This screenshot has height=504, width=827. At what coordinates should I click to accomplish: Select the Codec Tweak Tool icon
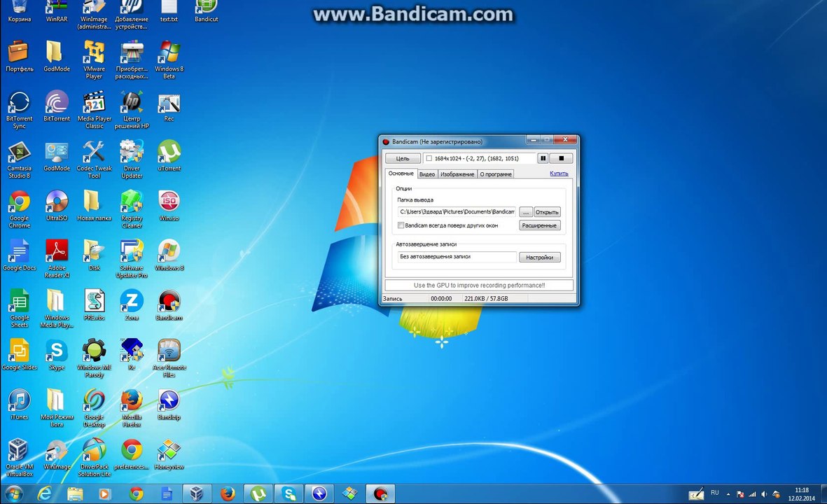(x=94, y=159)
